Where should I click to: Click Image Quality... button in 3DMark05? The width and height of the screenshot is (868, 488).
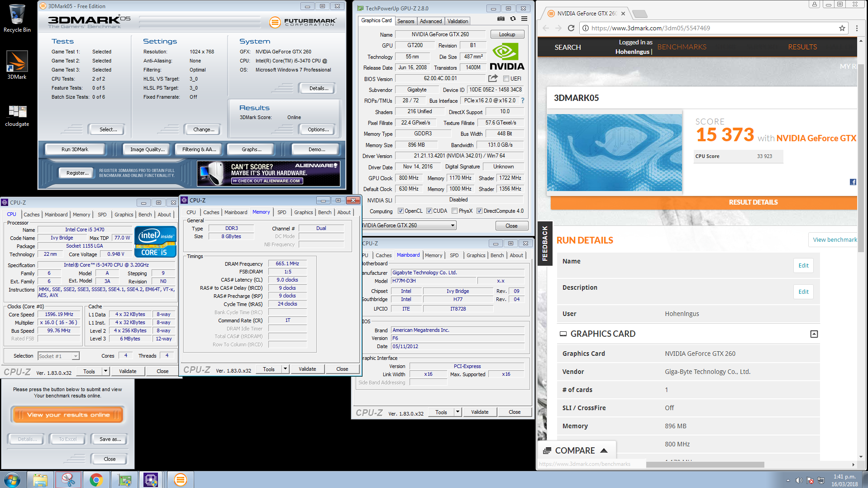(x=147, y=149)
